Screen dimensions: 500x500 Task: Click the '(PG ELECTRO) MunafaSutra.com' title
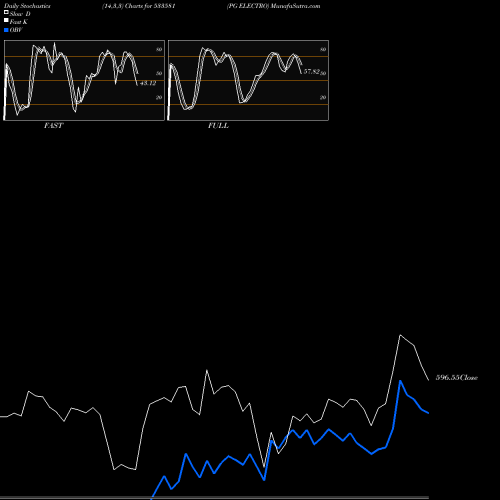pos(273,6)
